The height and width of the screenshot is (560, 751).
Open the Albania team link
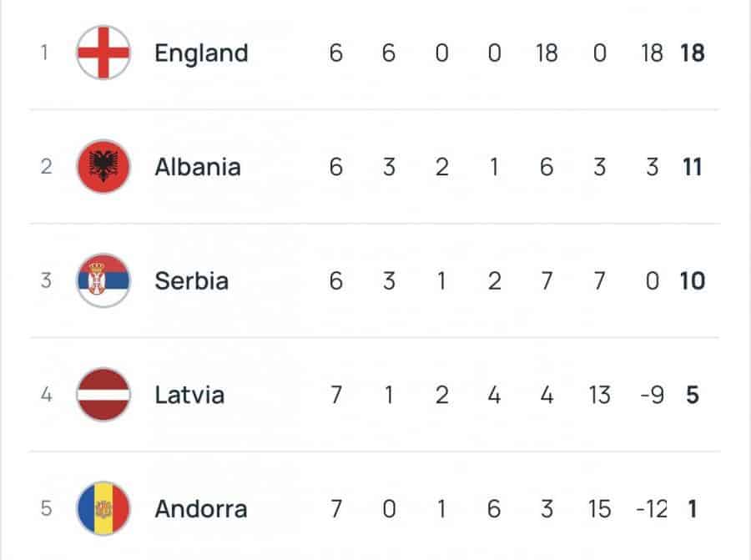point(197,167)
